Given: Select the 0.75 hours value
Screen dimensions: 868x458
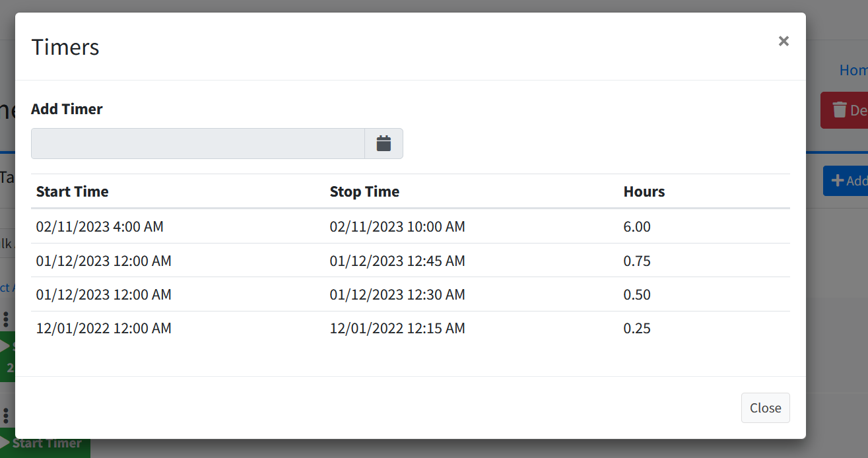Looking at the screenshot, I should pos(637,261).
